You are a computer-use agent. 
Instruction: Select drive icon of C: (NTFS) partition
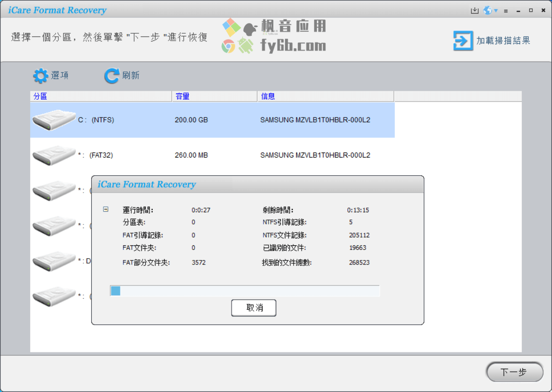click(54, 120)
